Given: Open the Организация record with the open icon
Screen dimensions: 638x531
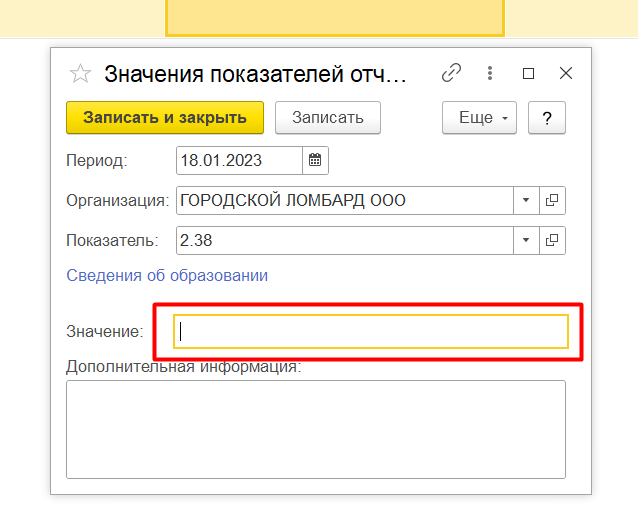Looking at the screenshot, I should (552, 201).
